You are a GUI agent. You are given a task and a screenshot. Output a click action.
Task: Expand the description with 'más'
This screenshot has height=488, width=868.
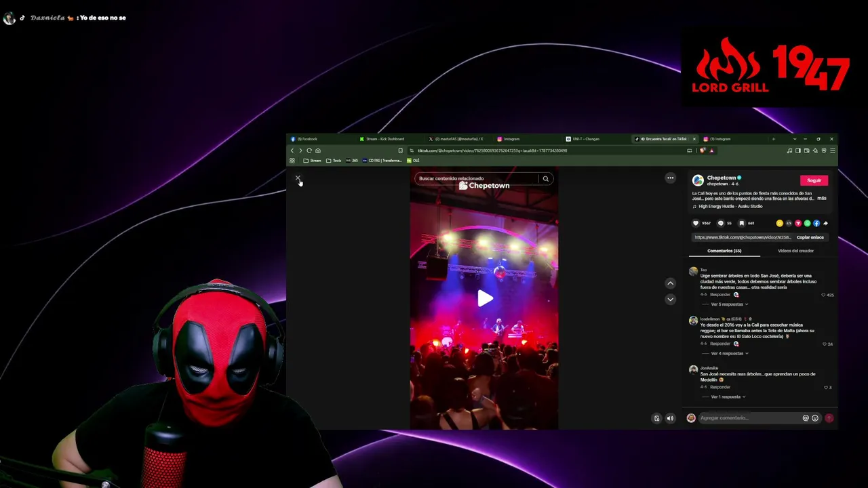822,198
